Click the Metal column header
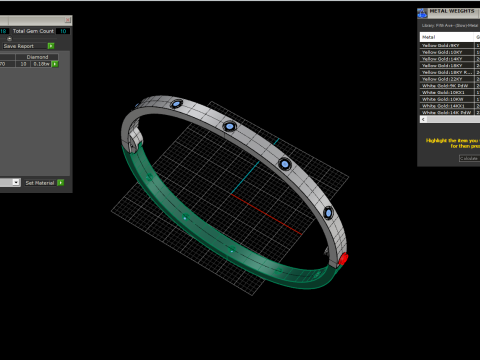Image resolution: width=480 pixels, height=360 pixels. (447, 37)
